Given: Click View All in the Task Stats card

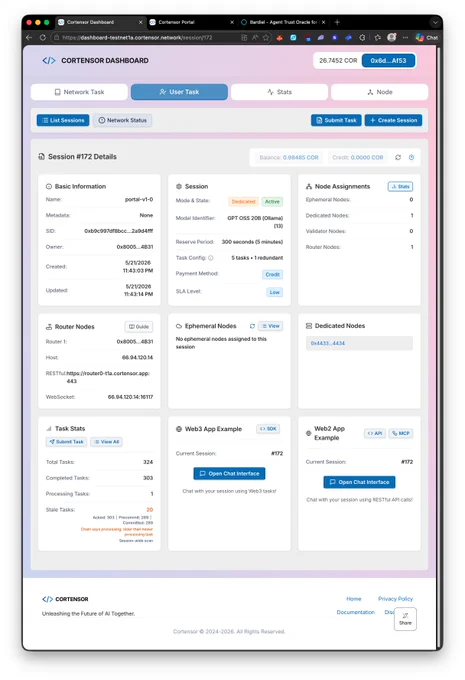Looking at the screenshot, I should pyautogui.click(x=107, y=441).
